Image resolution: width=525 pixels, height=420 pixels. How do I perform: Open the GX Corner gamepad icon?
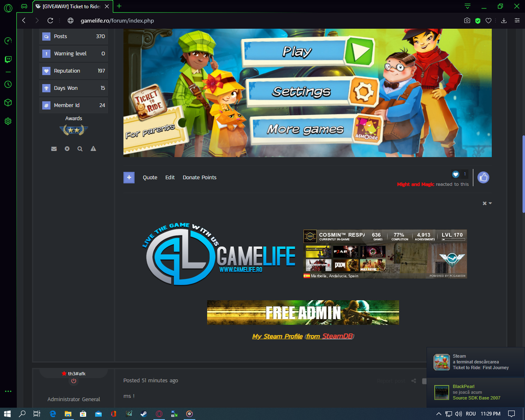coord(24,6)
